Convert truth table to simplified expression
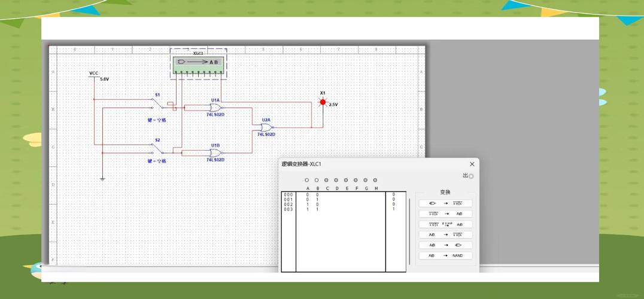 (x=446, y=224)
